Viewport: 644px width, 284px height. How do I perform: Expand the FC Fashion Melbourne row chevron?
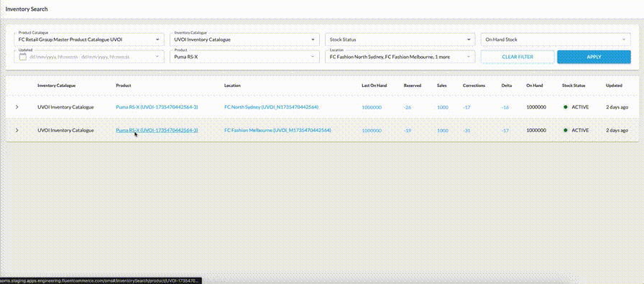click(x=17, y=130)
